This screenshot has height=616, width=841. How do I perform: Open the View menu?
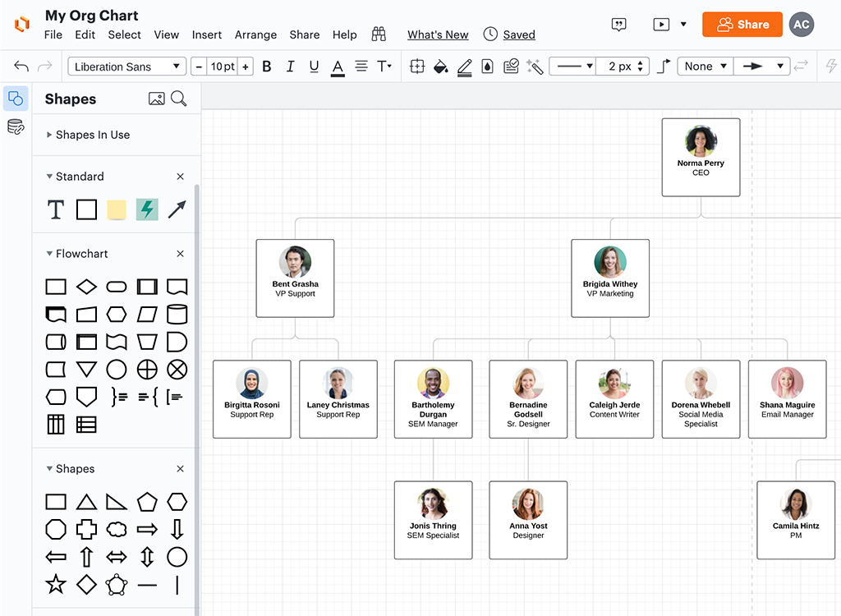(x=166, y=34)
